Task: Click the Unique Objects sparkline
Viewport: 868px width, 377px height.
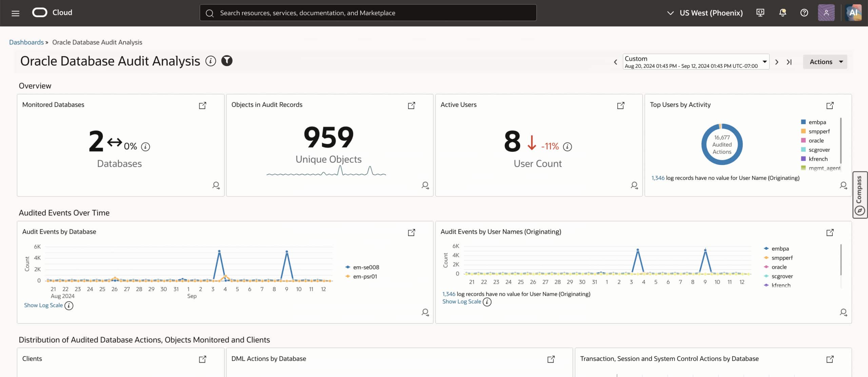Action: click(326, 170)
